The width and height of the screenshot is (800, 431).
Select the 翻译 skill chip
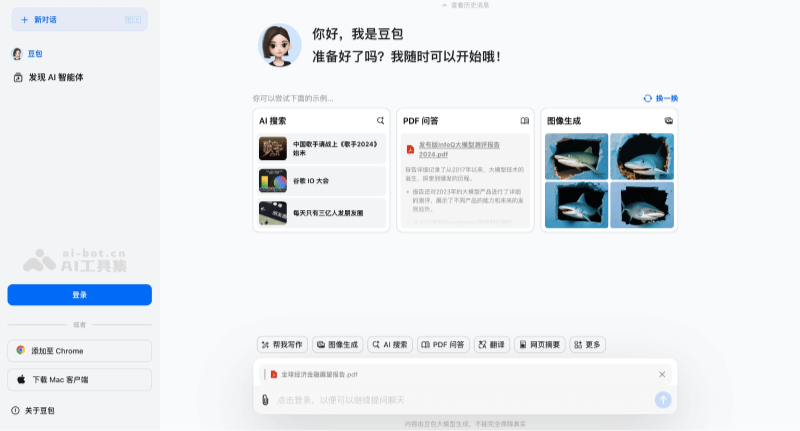click(491, 345)
